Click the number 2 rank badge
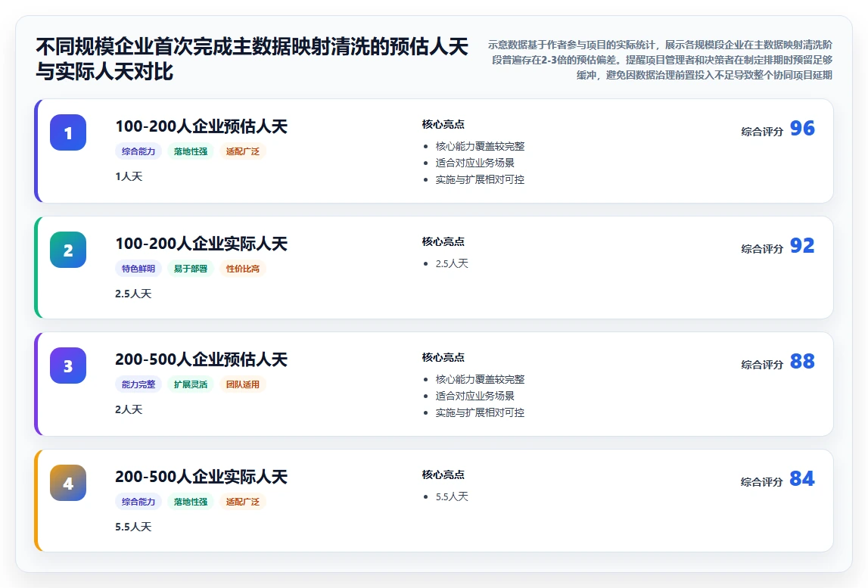Screen dimensions: 868x588 click(x=68, y=250)
